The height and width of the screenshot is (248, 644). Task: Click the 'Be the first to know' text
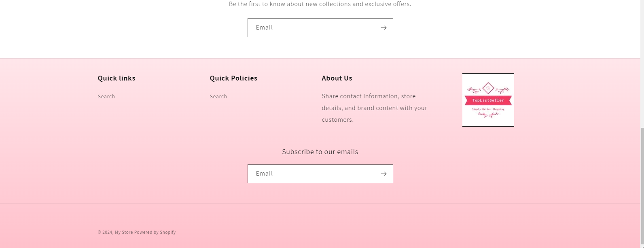(320, 4)
